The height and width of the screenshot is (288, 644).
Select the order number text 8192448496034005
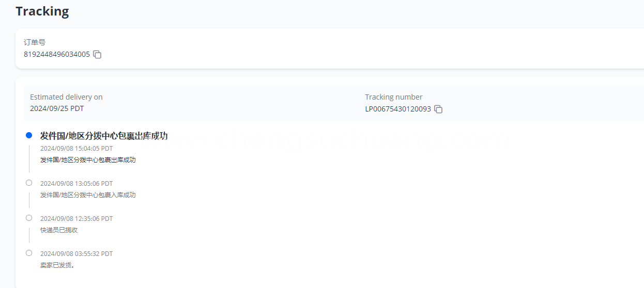click(57, 54)
